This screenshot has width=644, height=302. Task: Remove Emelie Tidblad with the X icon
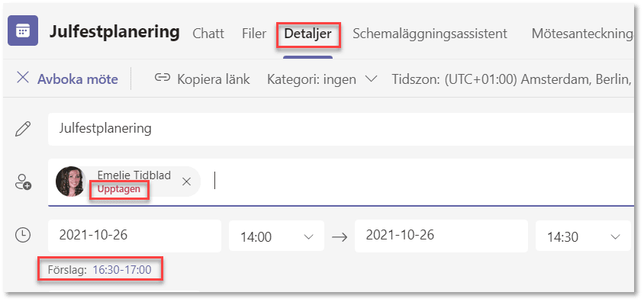click(x=186, y=182)
